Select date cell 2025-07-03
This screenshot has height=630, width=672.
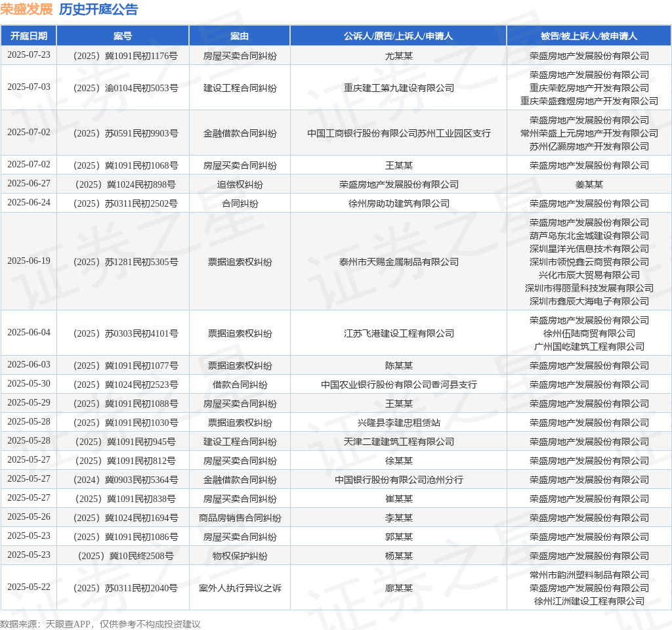point(29,87)
